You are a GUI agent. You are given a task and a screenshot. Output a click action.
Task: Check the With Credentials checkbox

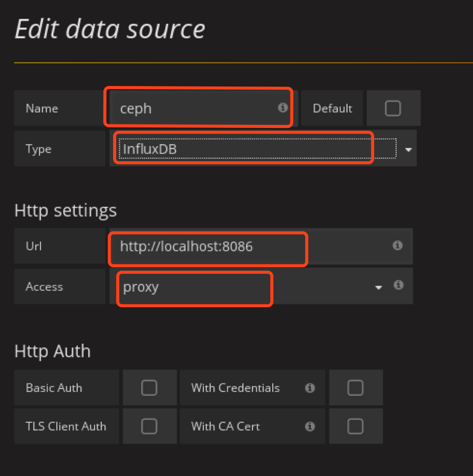click(355, 388)
